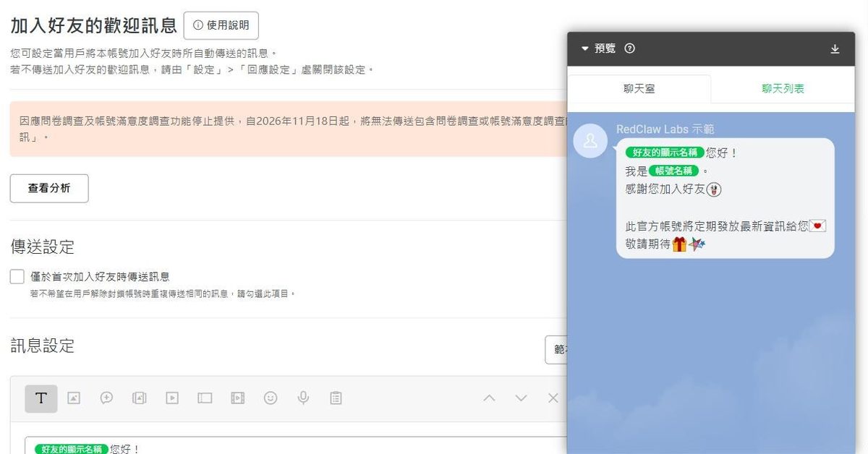Move message block up with arrow
This screenshot has width=868, height=454.
tap(489, 398)
